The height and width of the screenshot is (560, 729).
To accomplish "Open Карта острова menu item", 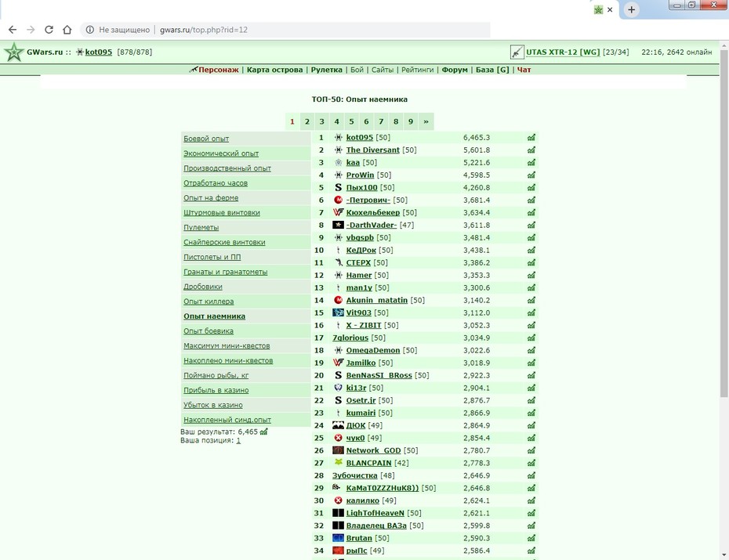I will pyautogui.click(x=275, y=70).
